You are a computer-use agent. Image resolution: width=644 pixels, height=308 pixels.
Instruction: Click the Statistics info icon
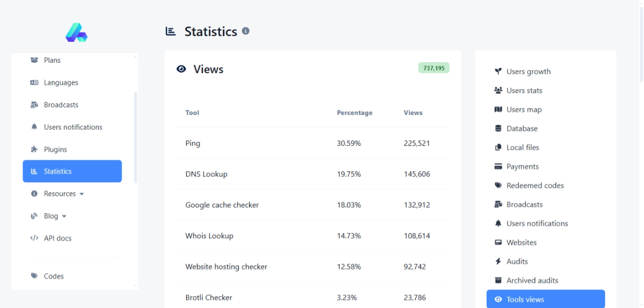(245, 31)
